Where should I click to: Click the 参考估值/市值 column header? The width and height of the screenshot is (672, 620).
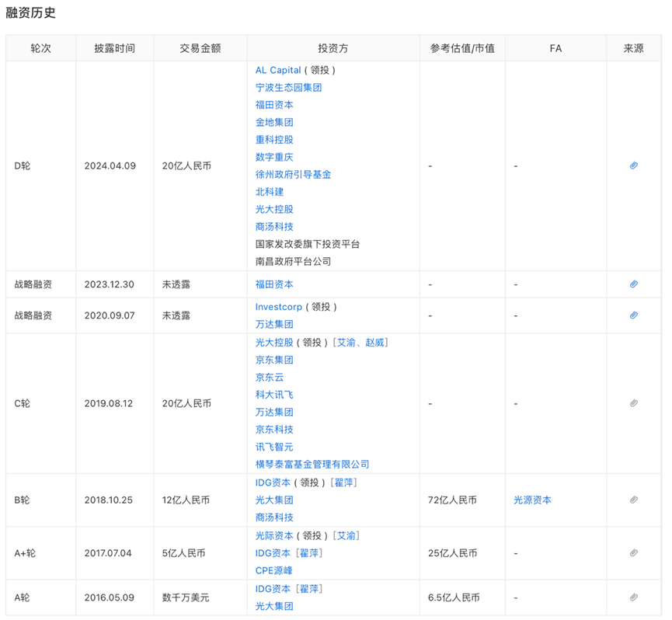click(462, 48)
